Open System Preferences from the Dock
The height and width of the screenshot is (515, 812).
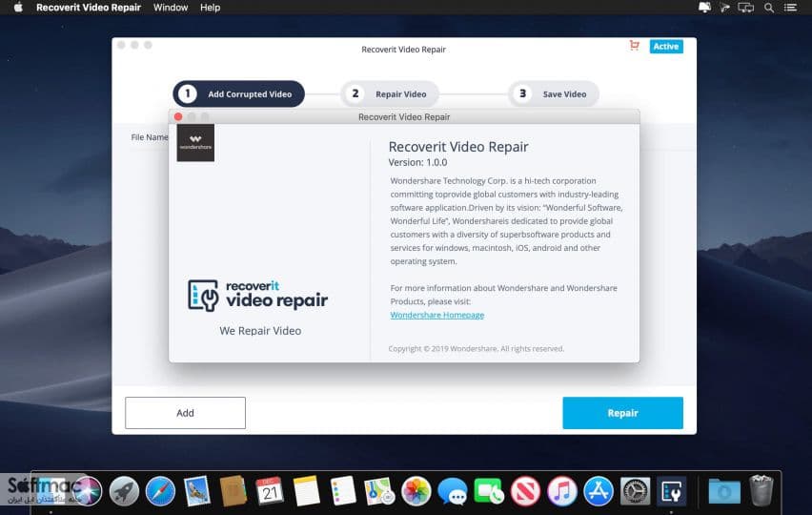pos(635,491)
